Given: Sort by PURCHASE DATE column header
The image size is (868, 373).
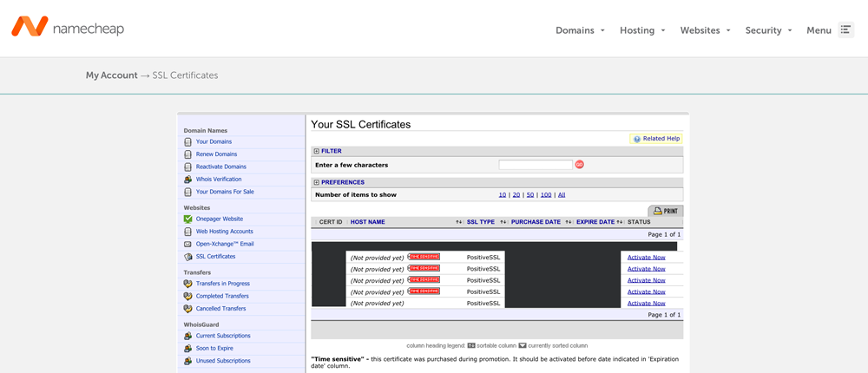Looking at the screenshot, I should point(536,222).
